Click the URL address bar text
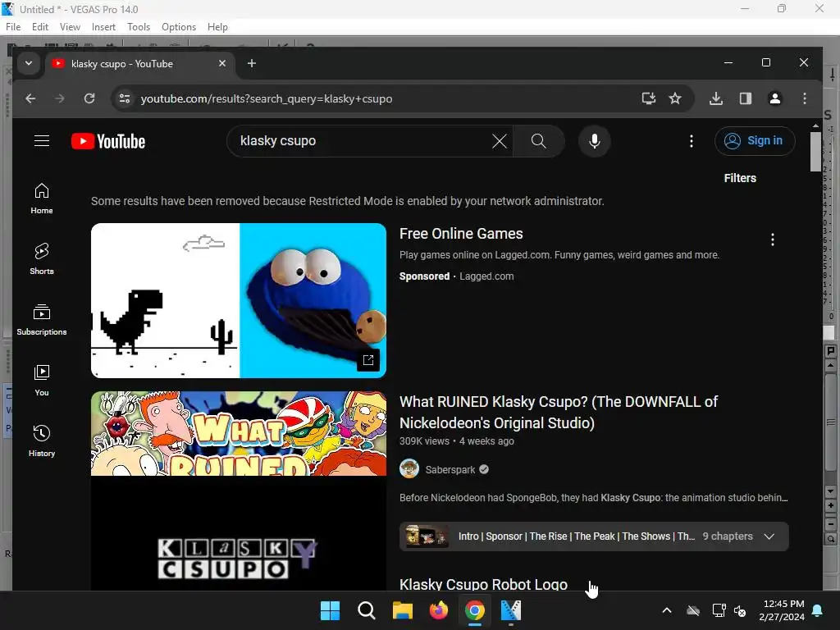The height and width of the screenshot is (630, 840). pos(267,99)
